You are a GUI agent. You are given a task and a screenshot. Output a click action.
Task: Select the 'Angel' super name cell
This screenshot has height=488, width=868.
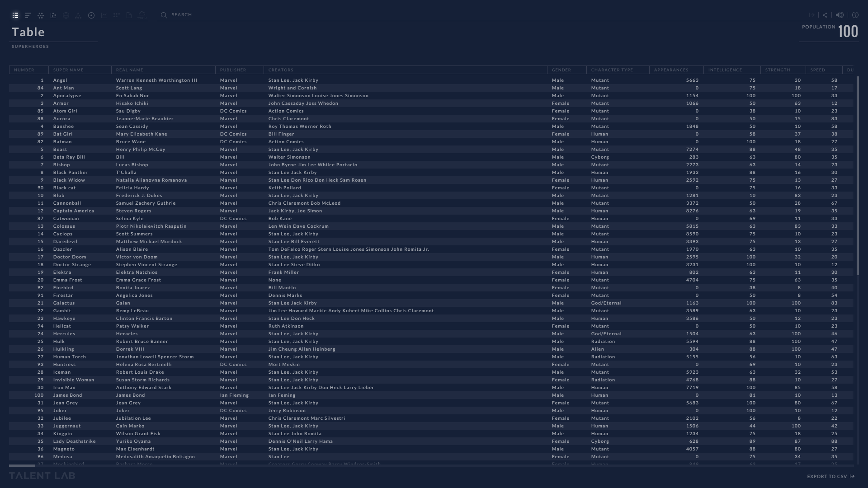(60, 80)
